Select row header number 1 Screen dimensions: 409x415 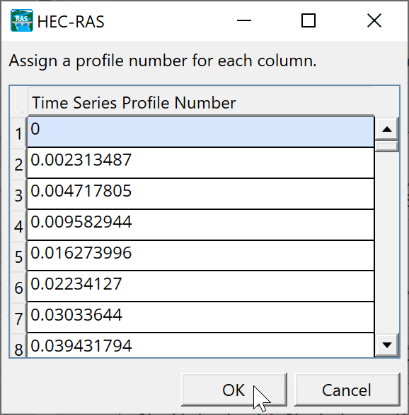pyautogui.click(x=19, y=133)
